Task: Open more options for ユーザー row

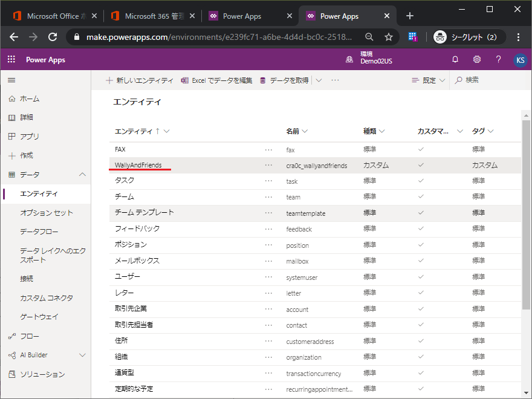Action: click(268, 277)
